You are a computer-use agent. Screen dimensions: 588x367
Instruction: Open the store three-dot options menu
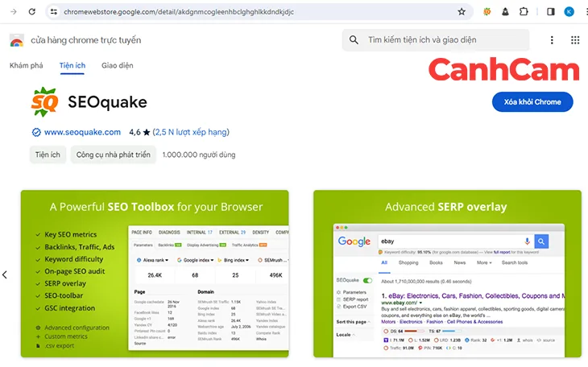pos(552,40)
